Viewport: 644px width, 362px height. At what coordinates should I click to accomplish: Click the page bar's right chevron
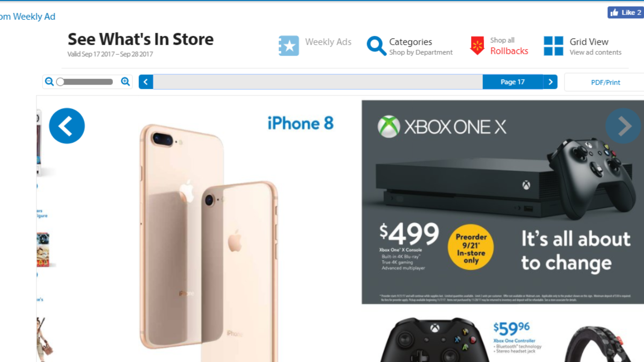(x=550, y=82)
